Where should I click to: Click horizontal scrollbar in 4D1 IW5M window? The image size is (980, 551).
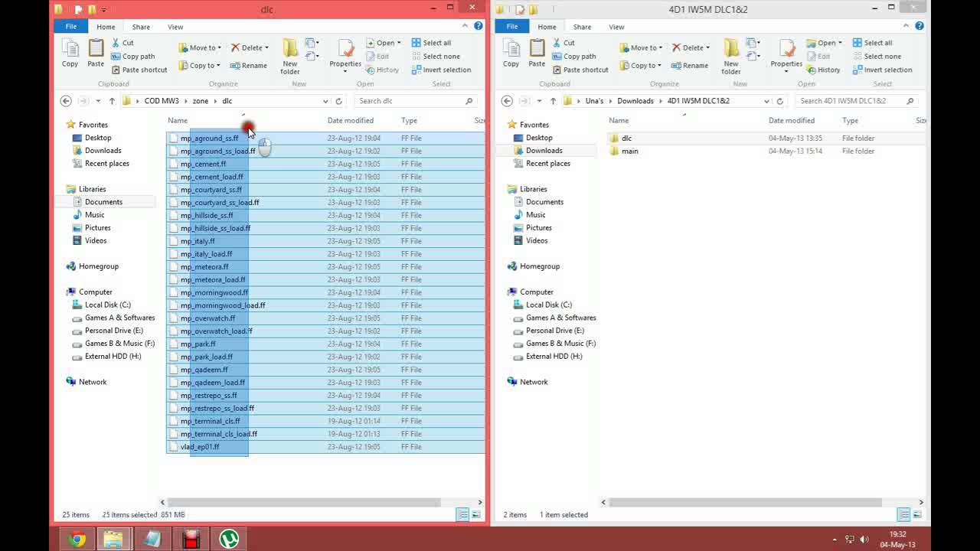(745, 503)
